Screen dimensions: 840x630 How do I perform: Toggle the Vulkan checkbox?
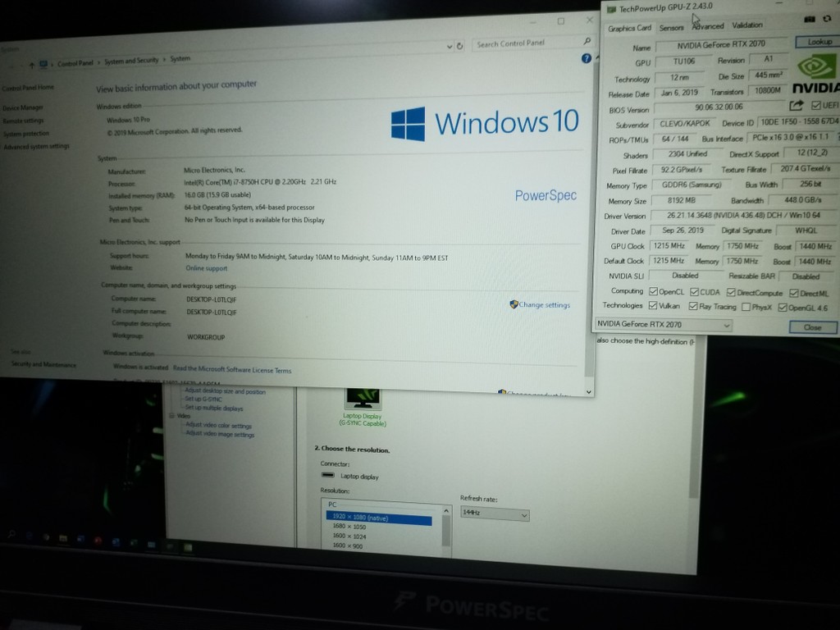pos(652,305)
